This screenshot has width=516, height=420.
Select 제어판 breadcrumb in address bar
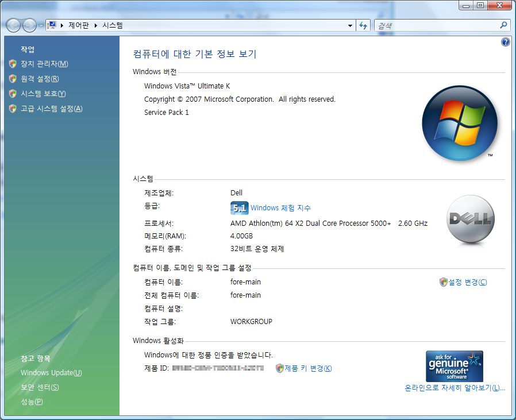click(x=78, y=25)
